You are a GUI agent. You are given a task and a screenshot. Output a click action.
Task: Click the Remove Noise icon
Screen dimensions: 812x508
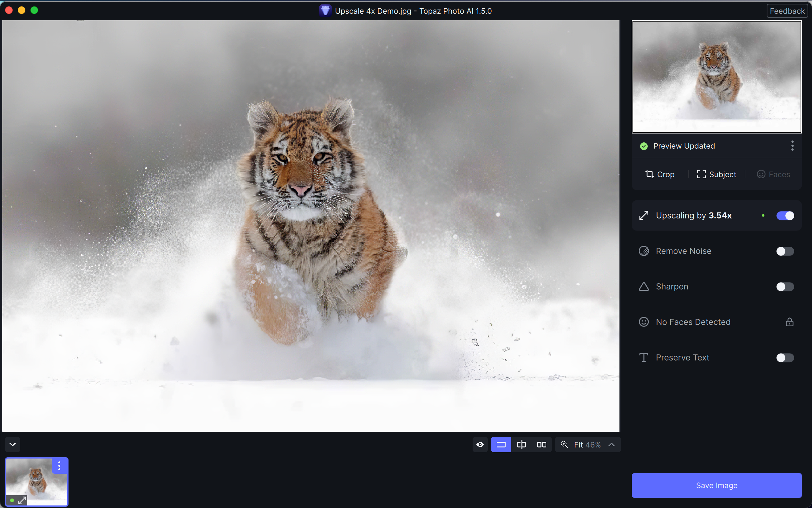click(644, 251)
